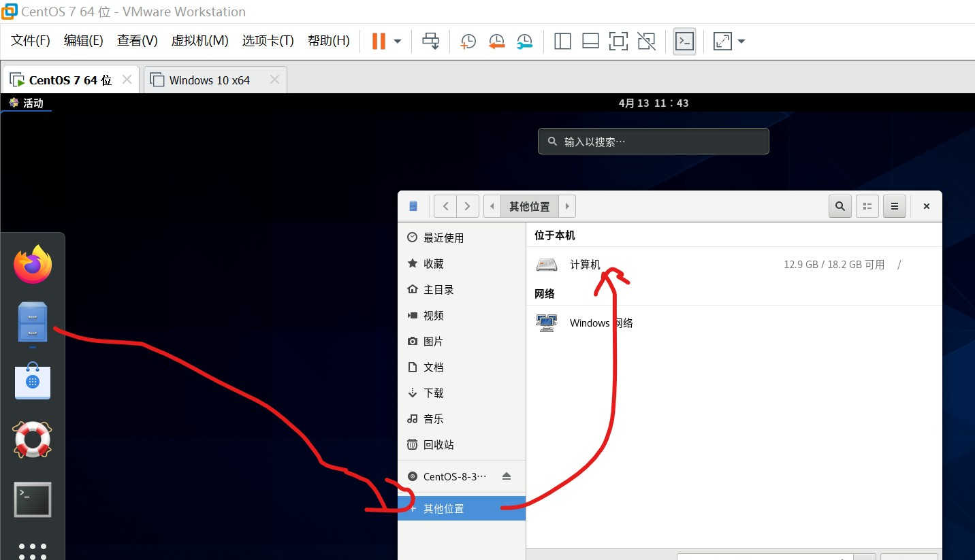Image resolution: width=975 pixels, height=560 pixels.
Task: Open the clock showing 4月13 11:43
Action: click(x=654, y=103)
